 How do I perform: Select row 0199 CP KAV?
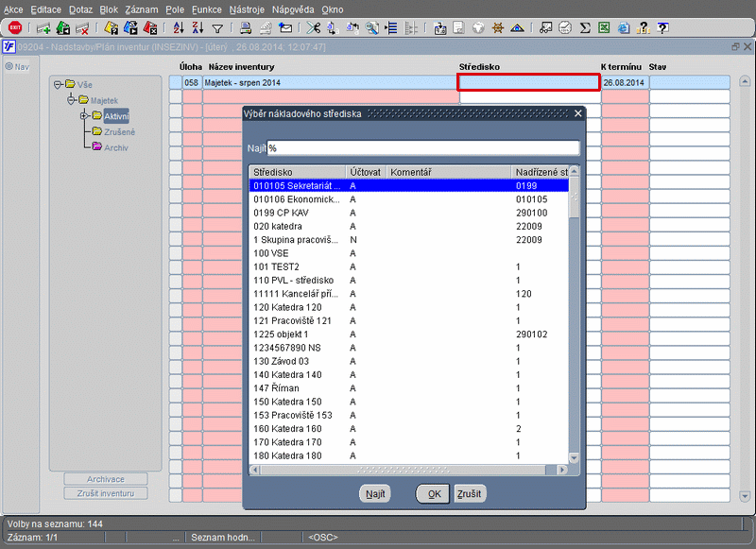(409, 213)
